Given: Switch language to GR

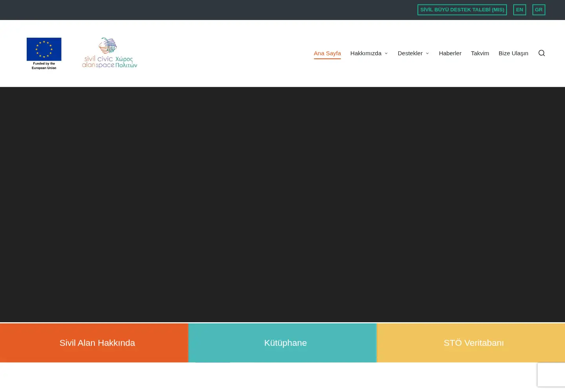Looking at the screenshot, I should click(539, 10).
